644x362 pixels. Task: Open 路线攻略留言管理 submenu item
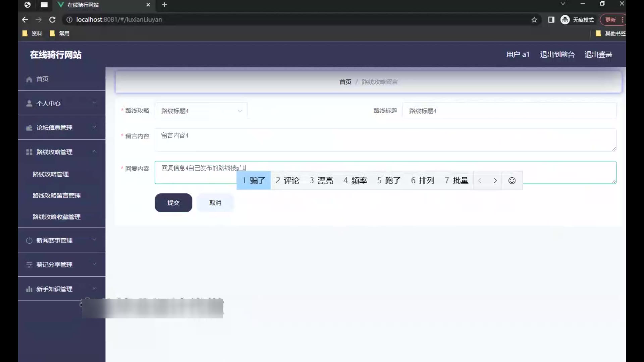56,196
